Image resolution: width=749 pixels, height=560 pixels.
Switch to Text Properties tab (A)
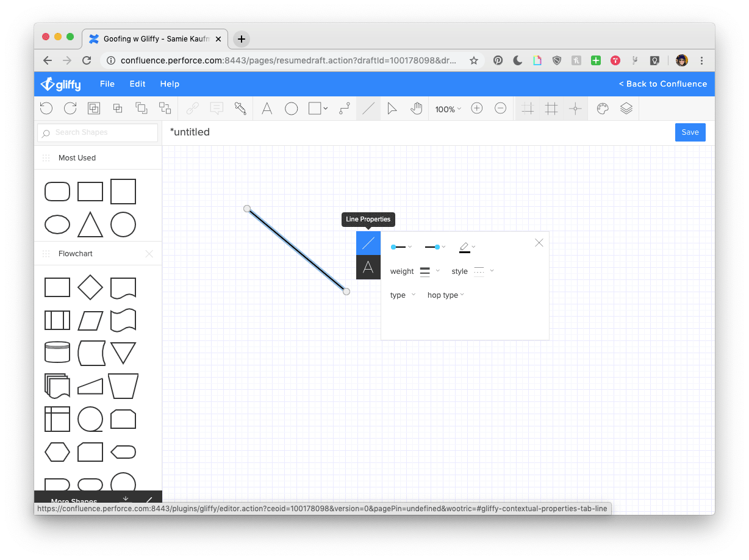pyautogui.click(x=368, y=267)
